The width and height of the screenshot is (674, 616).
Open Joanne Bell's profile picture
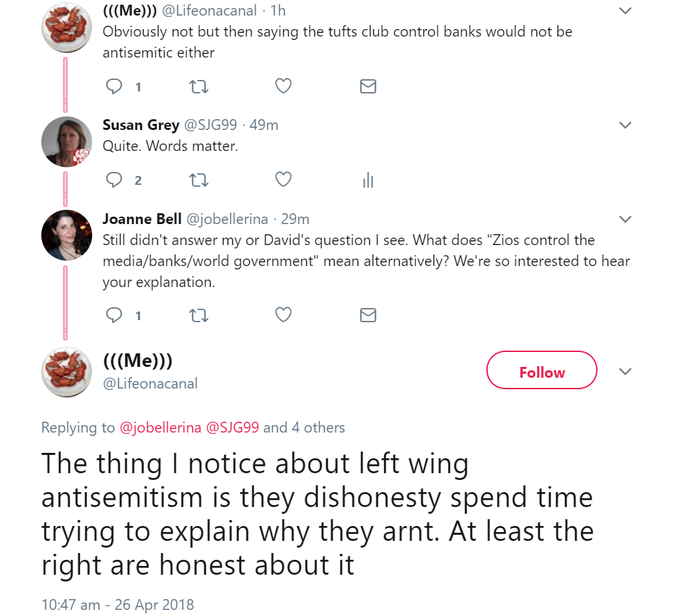[x=66, y=235]
